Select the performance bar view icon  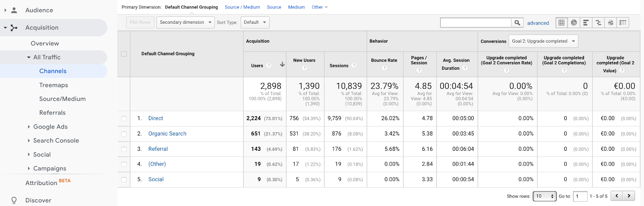click(x=586, y=23)
